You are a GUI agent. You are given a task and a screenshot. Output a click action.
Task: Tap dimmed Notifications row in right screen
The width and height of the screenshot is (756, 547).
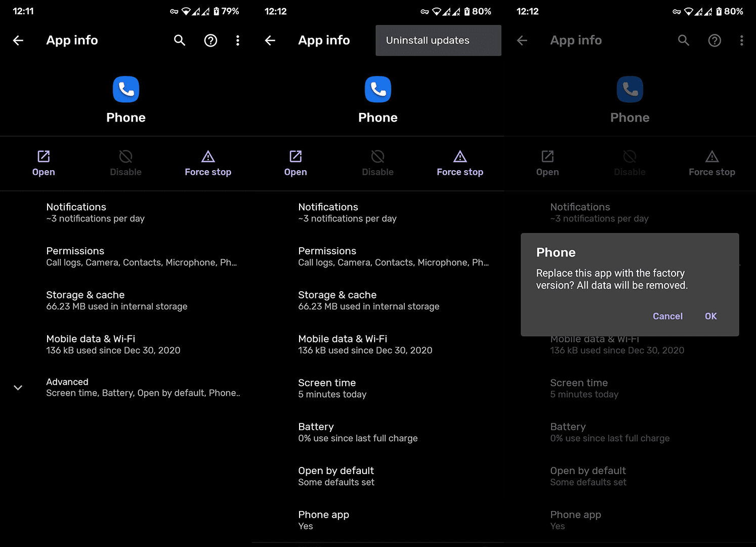point(630,213)
